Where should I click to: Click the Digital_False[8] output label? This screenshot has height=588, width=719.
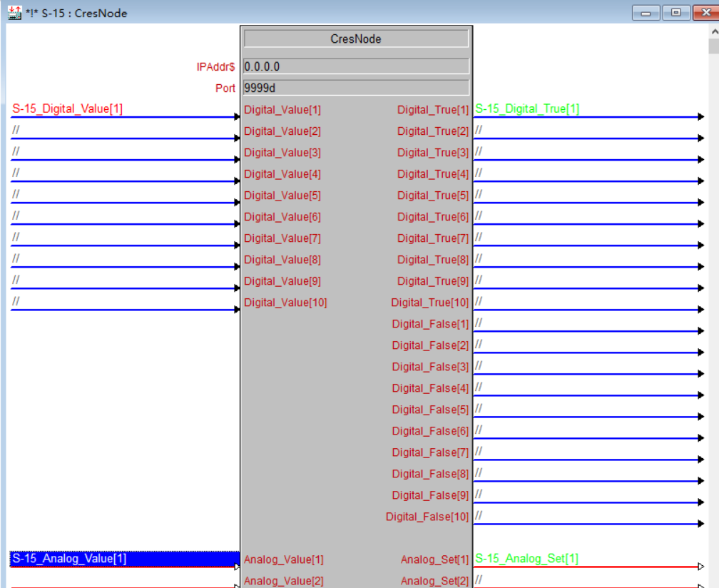pos(431,474)
